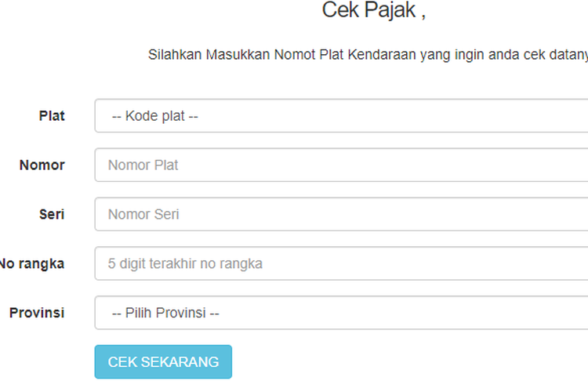Click the word Silahkan in the instructions
This screenshot has height=392, width=588.
[x=176, y=55]
